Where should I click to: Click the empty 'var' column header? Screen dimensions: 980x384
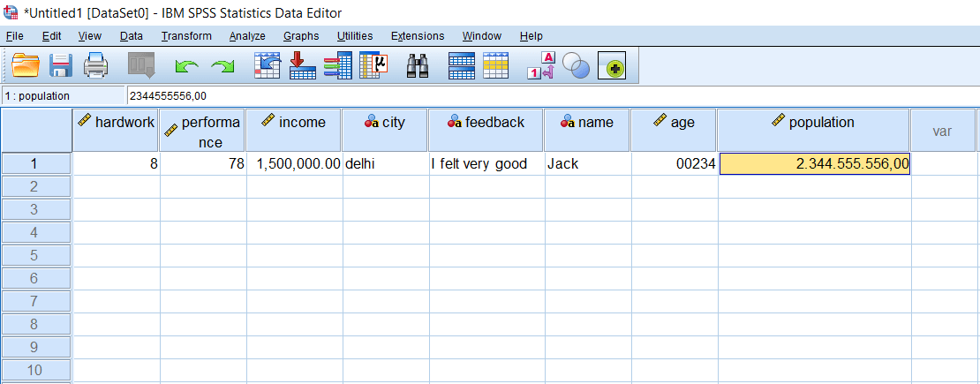942,130
